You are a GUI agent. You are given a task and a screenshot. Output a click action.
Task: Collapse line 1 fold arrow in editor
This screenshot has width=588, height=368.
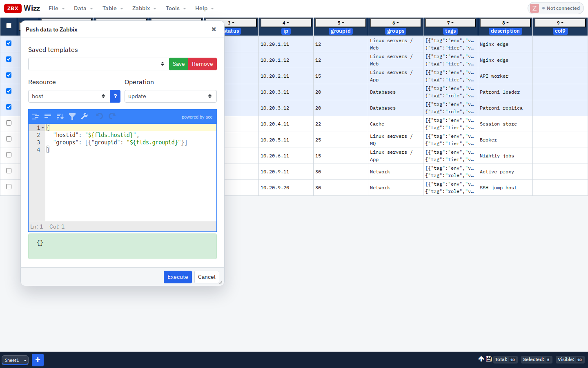click(x=42, y=128)
